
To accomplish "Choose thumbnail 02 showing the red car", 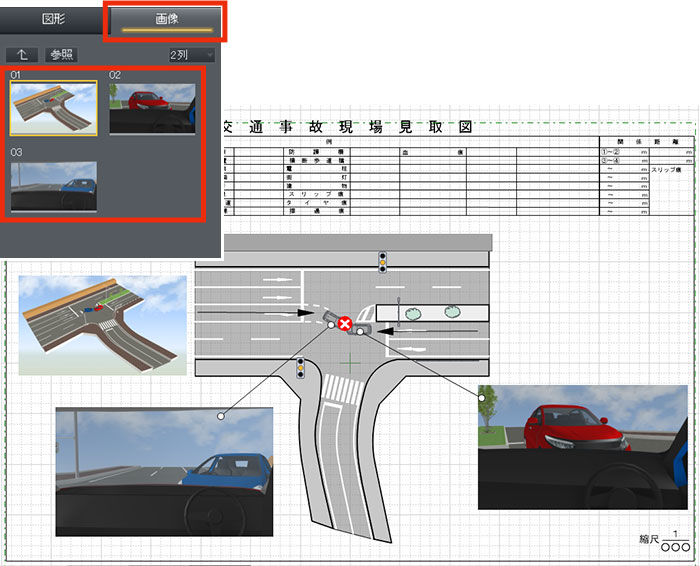I will [x=153, y=108].
